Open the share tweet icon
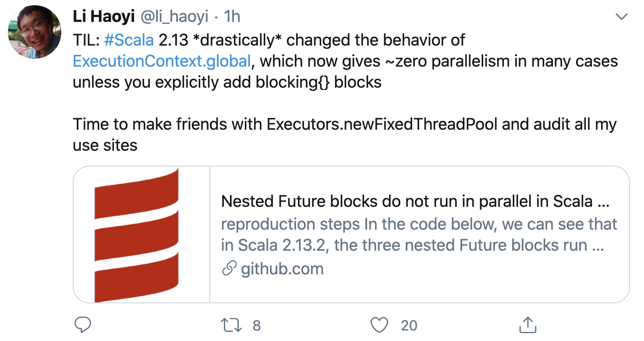 click(528, 324)
